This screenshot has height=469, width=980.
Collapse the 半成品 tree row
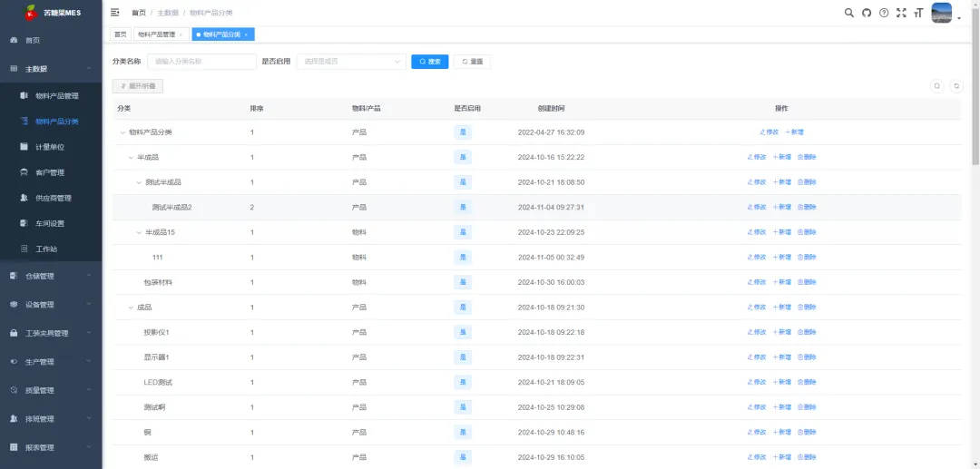tap(131, 157)
